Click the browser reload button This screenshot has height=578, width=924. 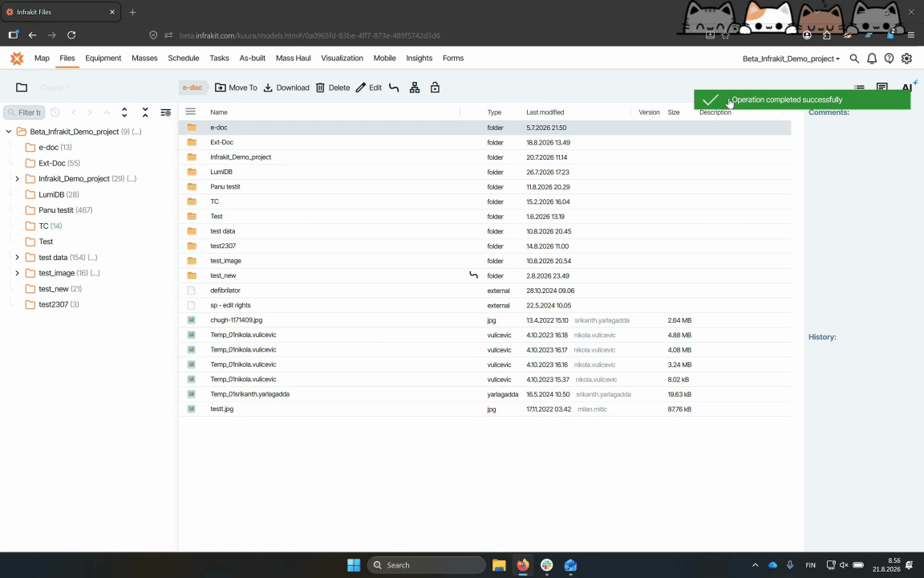pos(71,35)
